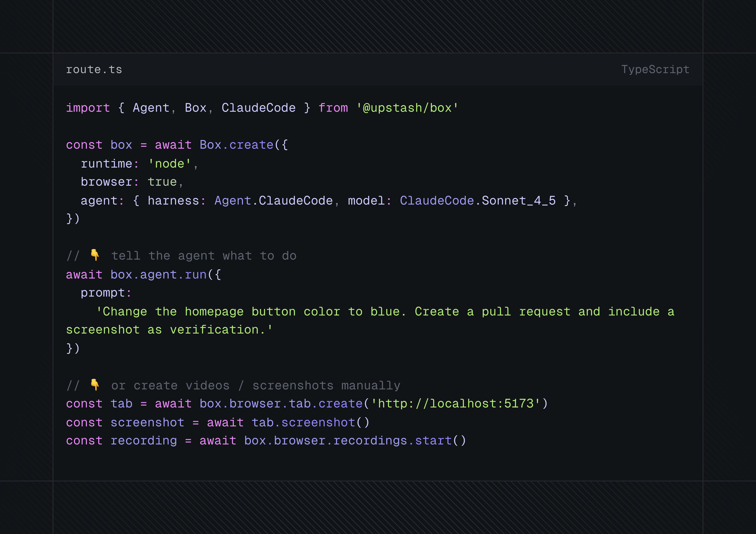
Task: Click the pointing-down emoji before "tell the agent"
Action: tap(95, 255)
